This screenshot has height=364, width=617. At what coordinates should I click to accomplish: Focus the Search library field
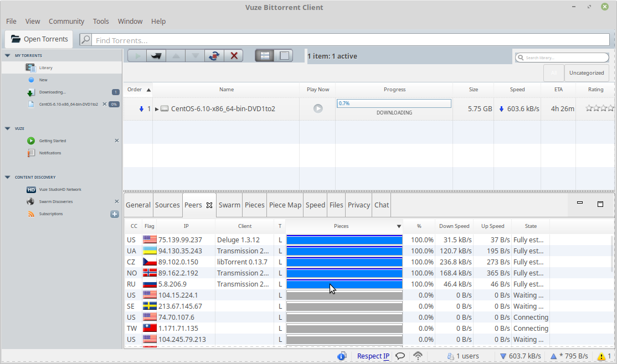[562, 58]
